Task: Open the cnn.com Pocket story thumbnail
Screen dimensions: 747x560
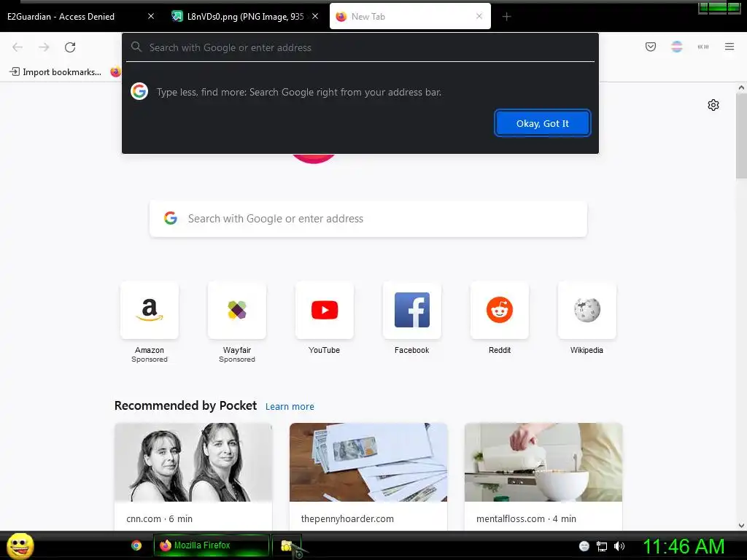Action: click(193, 462)
